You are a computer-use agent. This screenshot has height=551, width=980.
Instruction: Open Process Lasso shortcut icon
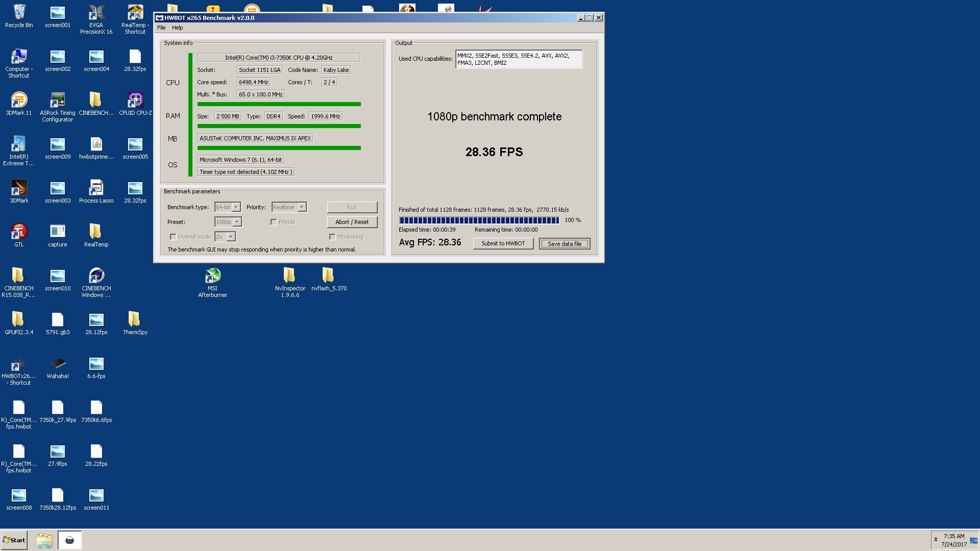pos(96,191)
